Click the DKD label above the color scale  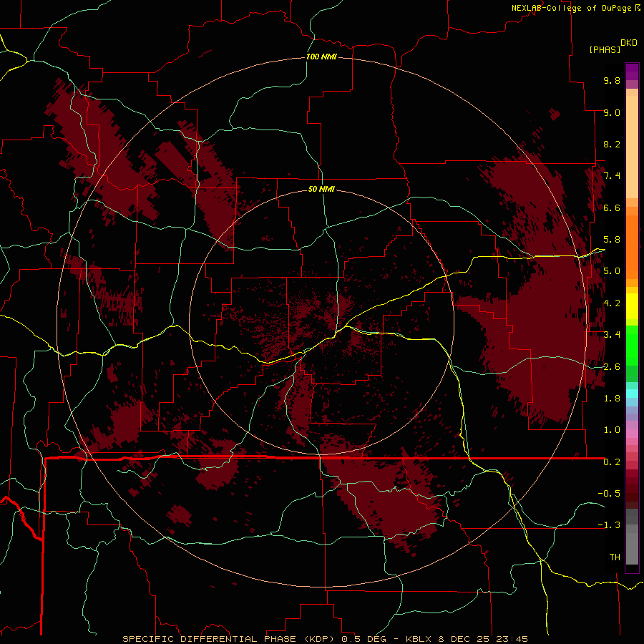pos(629,43)
